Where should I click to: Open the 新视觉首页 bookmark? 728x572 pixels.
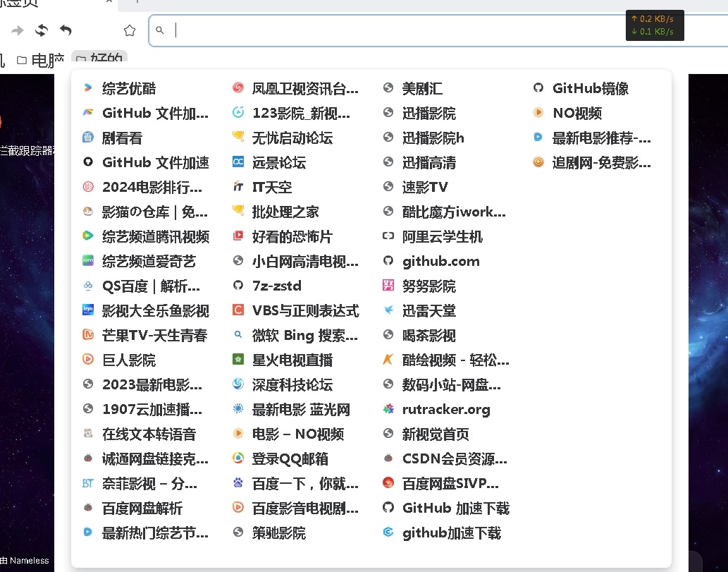tap(426, 434)
